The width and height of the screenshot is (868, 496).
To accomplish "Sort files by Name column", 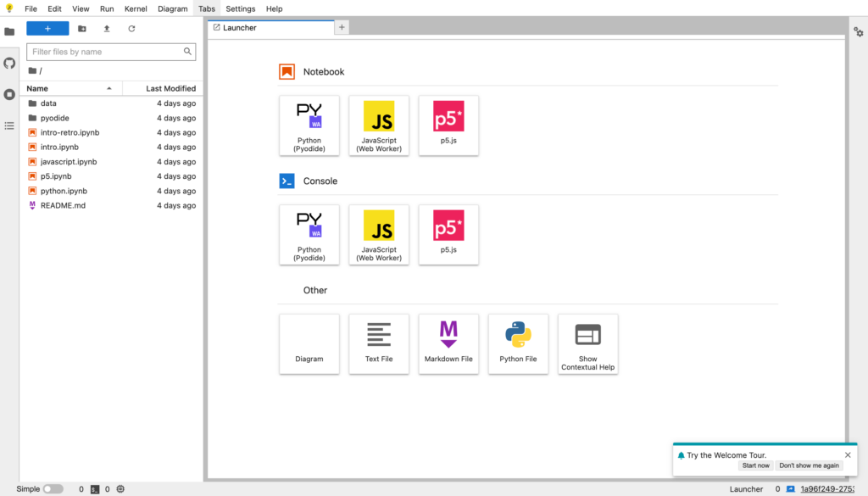I will [68, 88].
